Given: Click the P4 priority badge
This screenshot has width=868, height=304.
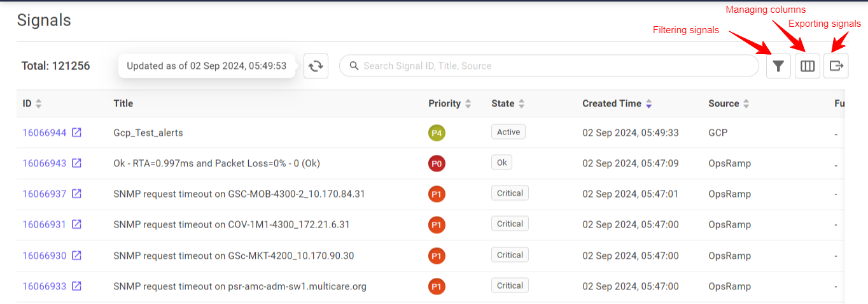Looking at the screenshot, I should coord(437,133).
